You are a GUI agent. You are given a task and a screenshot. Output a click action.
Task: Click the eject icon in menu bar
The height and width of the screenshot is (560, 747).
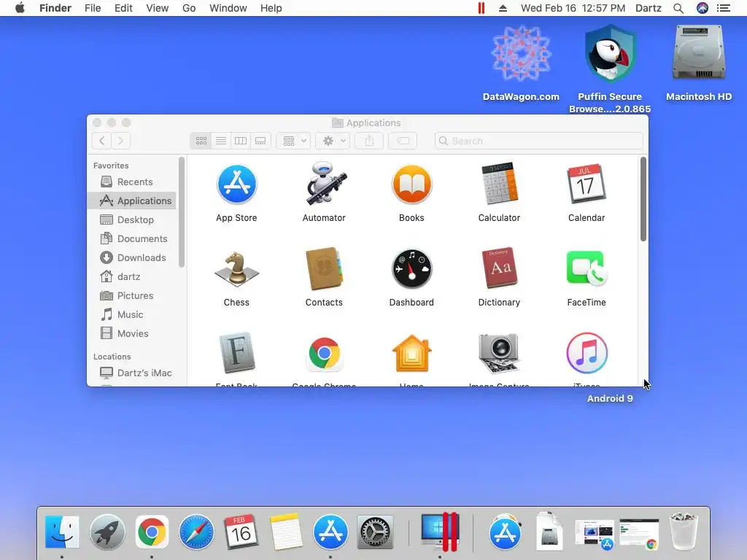(503, 8)
